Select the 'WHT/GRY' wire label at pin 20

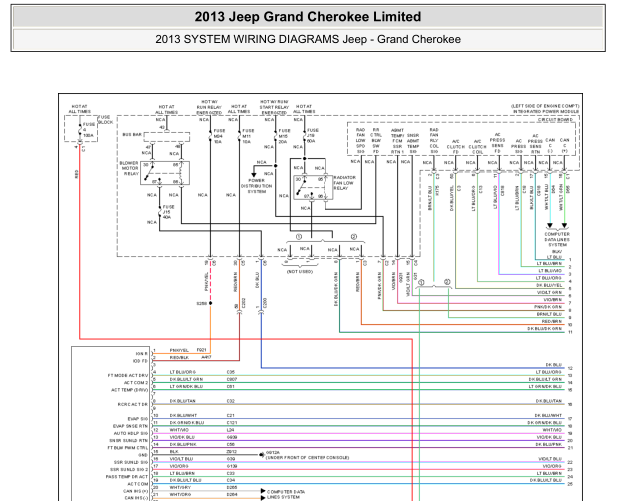click(x=180, y=487)
